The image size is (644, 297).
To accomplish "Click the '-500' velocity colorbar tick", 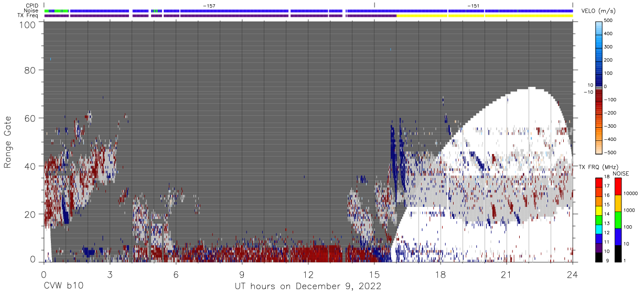I will click(x=610, y=152).
